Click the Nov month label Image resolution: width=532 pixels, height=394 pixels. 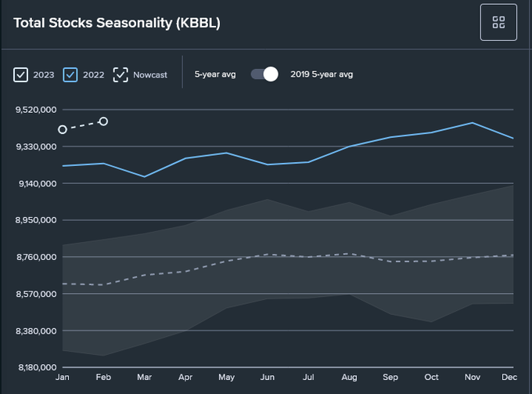tap(473, 377)
